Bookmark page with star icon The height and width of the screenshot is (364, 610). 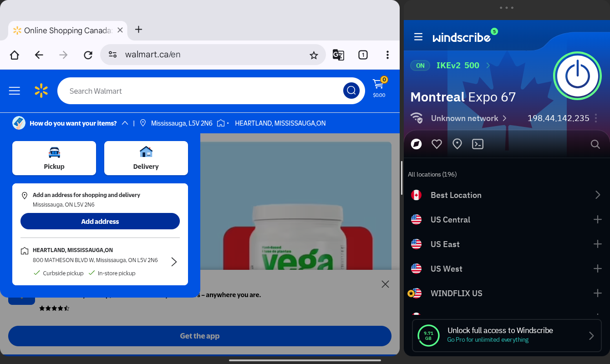(314, 55)
